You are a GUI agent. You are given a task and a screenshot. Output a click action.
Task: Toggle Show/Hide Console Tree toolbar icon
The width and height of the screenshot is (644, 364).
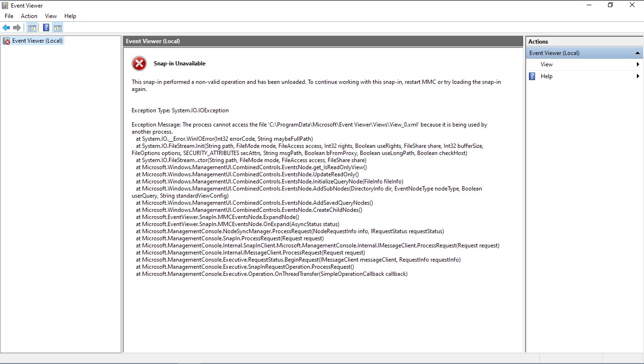[32, 28]
